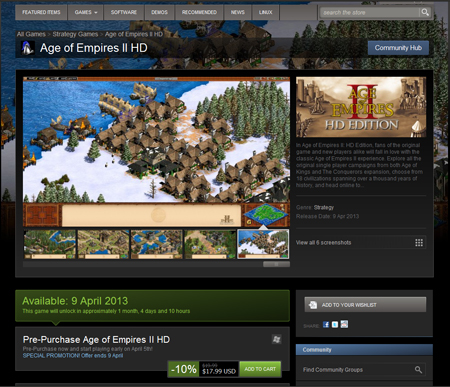Select the fifth snowy village thumbnail
The height and width of the screenshot is (387, 450).
coord(263,244)
